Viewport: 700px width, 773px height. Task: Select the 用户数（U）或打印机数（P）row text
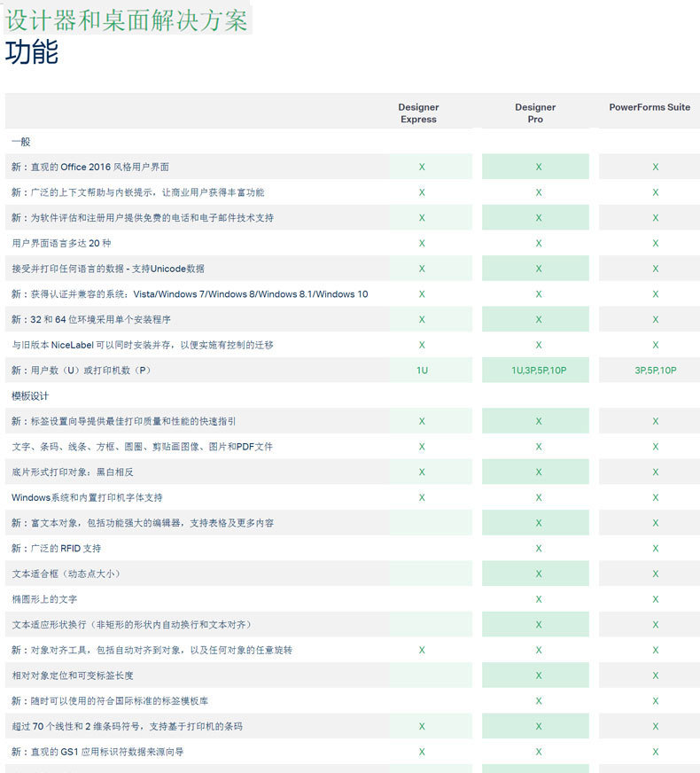click(82, 371)
